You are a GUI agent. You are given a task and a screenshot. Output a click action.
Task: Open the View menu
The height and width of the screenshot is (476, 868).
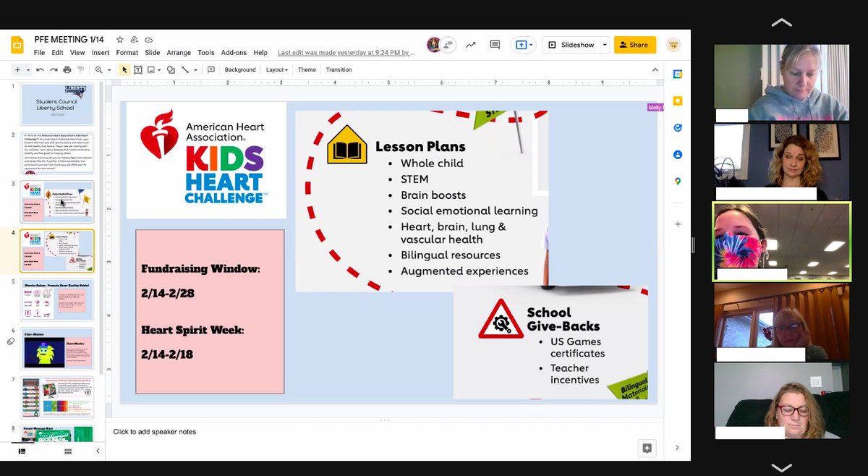(77, 53)
